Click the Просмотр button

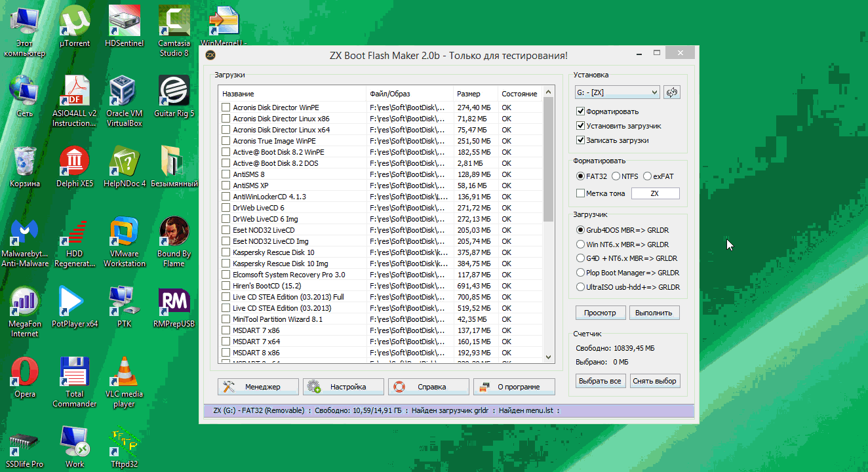coord(601,313)
